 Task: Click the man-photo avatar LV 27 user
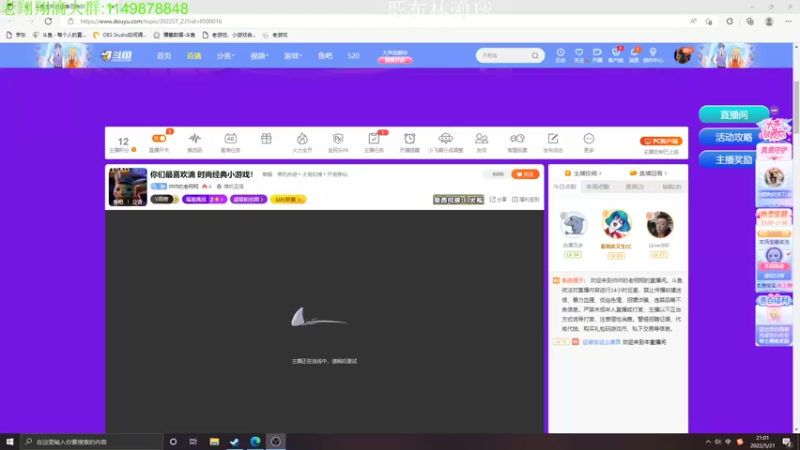pyautogui.click(x=660, y=224)
